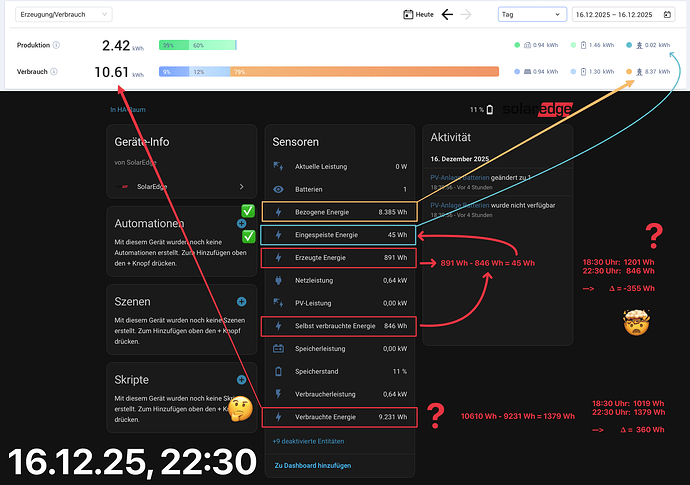Viewport: 690px width, 485px height.
Task: Click Zu Dashboard hinzufügen link
Action: 313,465
